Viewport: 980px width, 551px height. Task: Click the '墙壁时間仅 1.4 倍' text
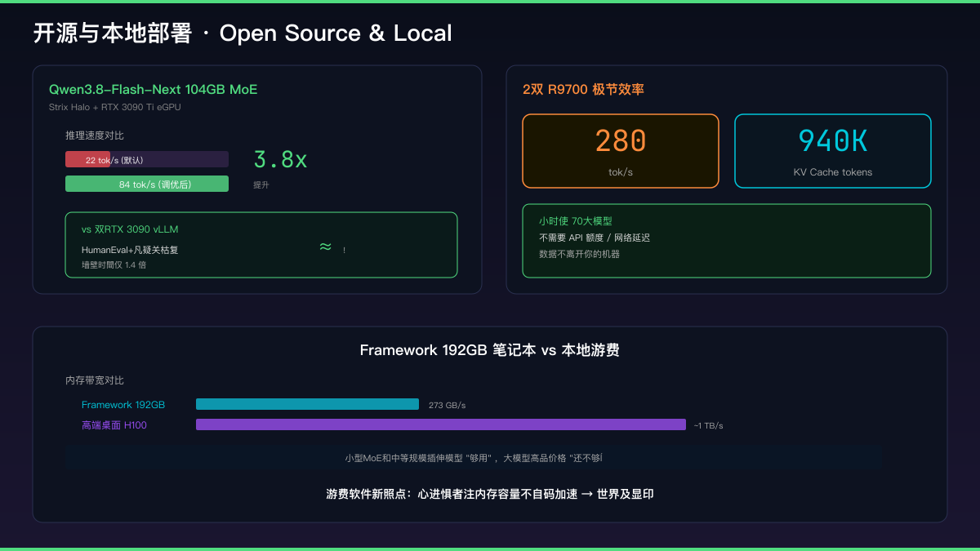pos(114,265)
